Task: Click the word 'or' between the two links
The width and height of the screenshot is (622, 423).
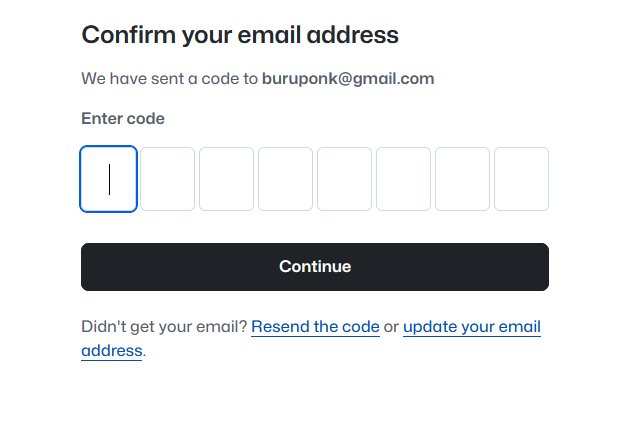Action: (x=391, y=327)
